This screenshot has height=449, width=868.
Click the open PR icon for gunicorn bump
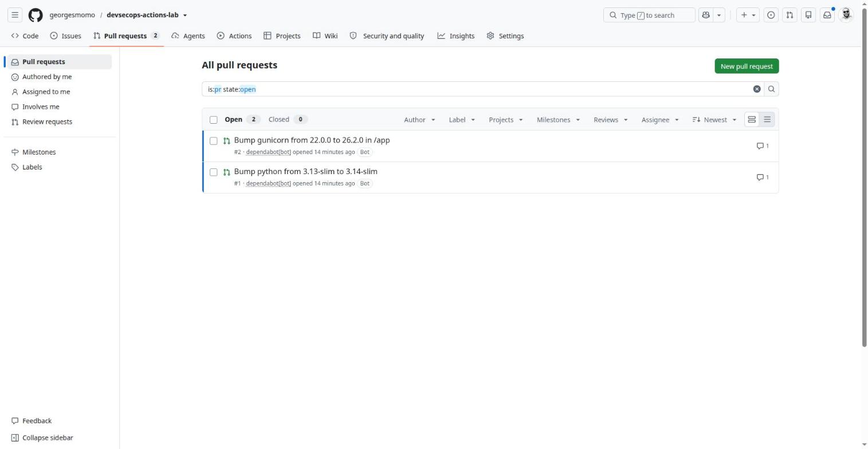point(227,141)
